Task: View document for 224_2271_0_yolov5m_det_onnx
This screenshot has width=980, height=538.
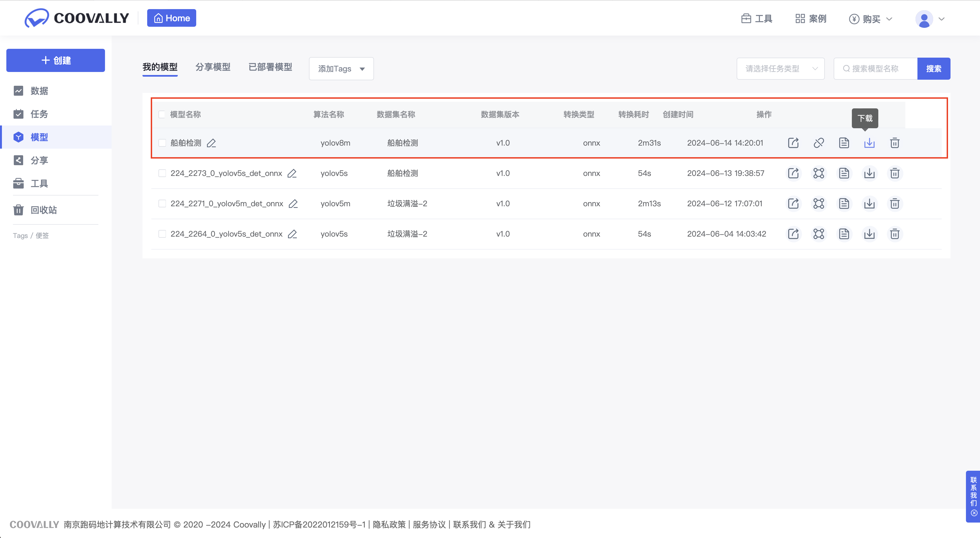Action: [844, 203]
